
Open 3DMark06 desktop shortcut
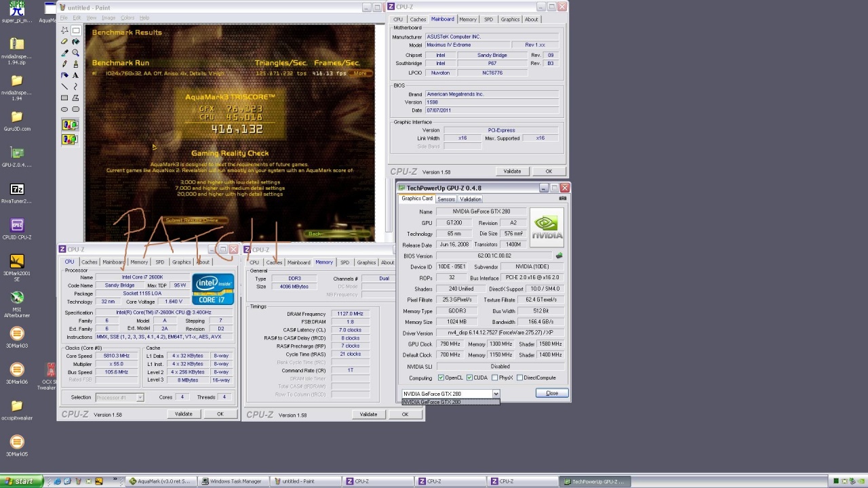tap(17, 370)
